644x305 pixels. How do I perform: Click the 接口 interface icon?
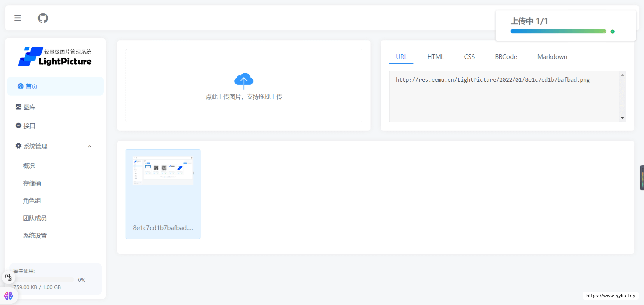click(x=18, y=125)
